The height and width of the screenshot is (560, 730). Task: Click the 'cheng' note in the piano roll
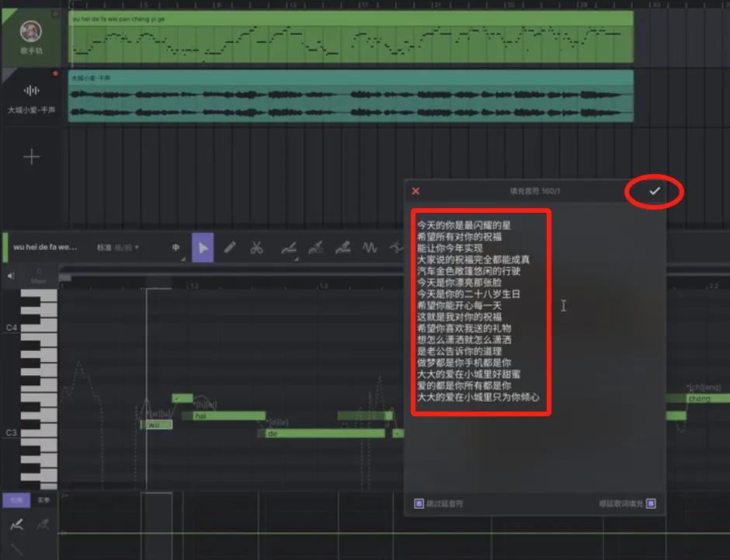click(708, 398)
